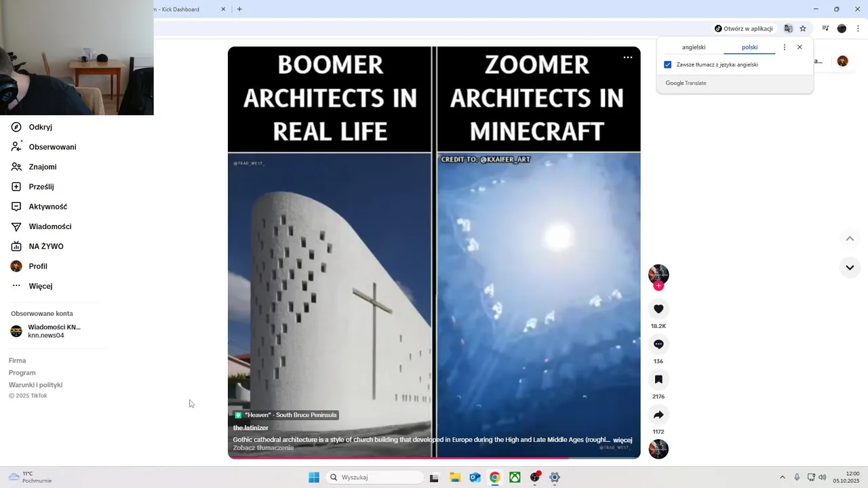The image size is (868, 488).
Task: Open Chrome three-dot menu
Action: point(858,28)
